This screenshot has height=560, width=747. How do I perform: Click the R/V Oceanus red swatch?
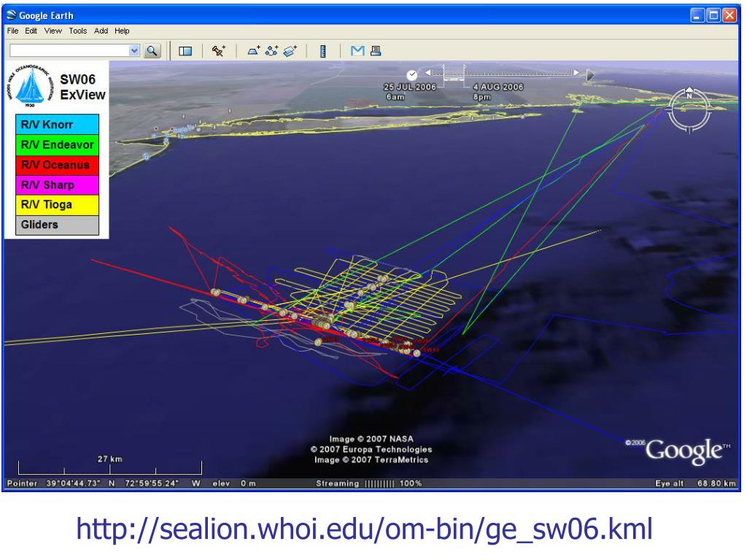57,165
